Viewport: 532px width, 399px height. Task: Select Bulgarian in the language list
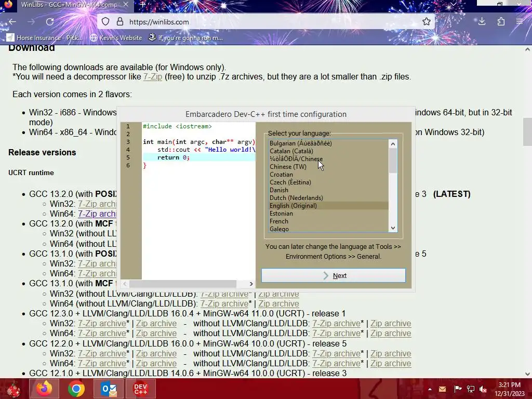(x=328, y=143)
